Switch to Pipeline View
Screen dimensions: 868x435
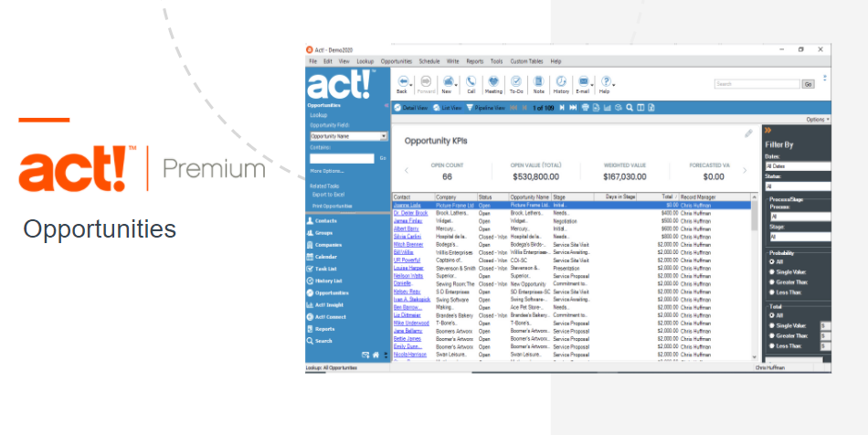pyautogui.click(x=486, y=108)
